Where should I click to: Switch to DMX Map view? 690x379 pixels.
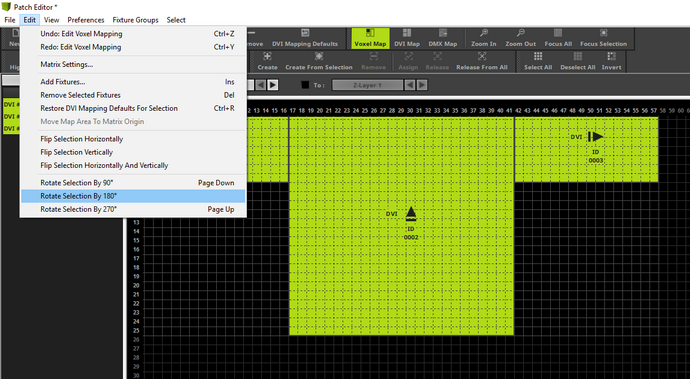click(443, 38)
